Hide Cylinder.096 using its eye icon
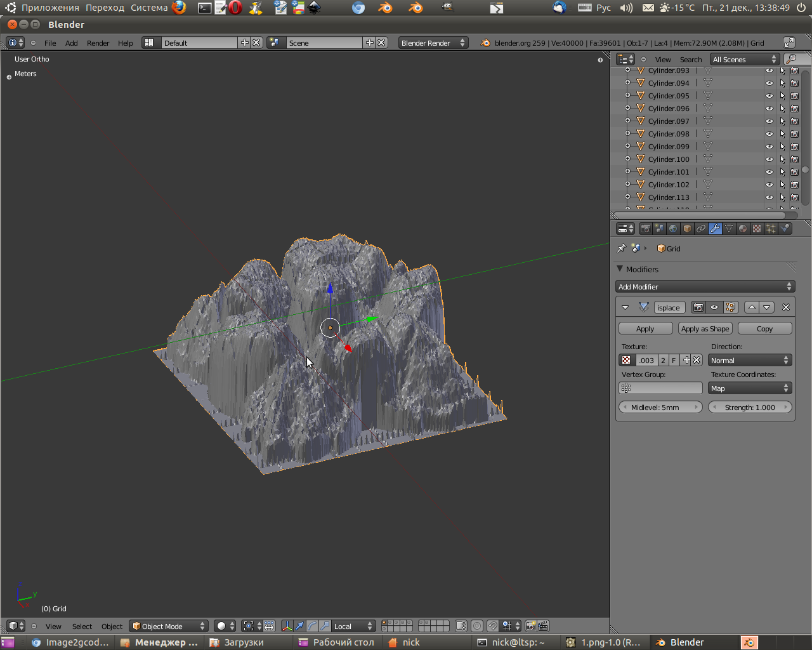This screenshot has height=650, width=812. tap(769, 109)
